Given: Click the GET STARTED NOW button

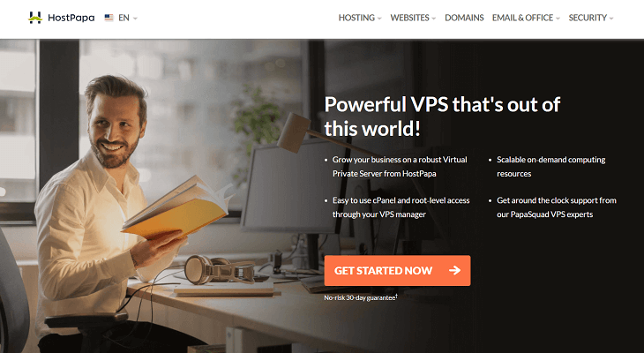Looking at the screenshot, I should tap(397, 270).
